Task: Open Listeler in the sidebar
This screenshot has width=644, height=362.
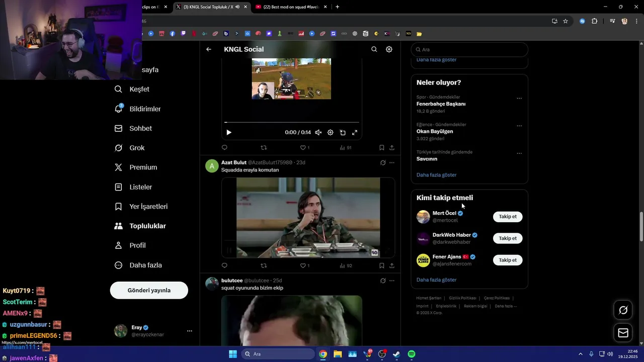Action: (133, 187)
